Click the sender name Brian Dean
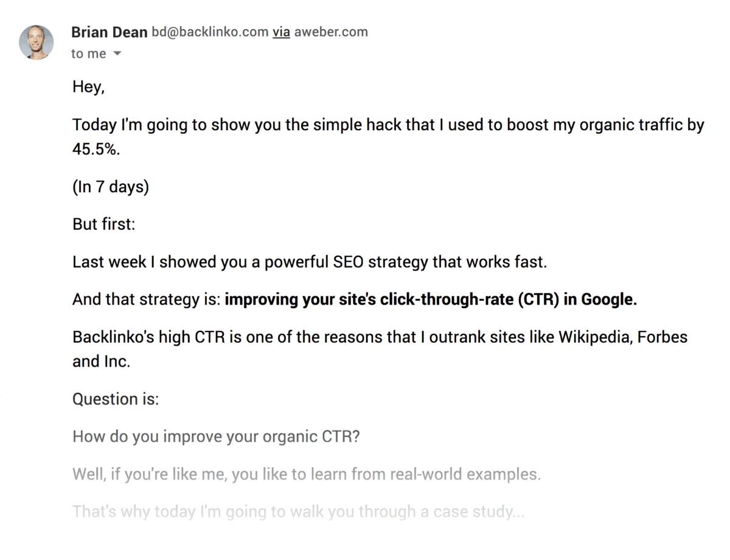 point(109,32)
